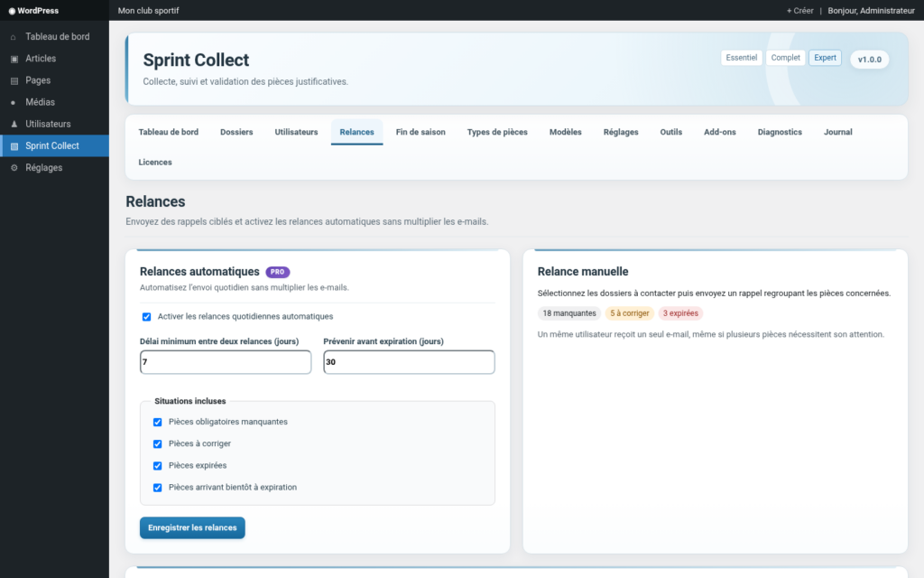Click the Tableau de bord home icon in sidebar
924x578 pixels.
coord(14,37)
